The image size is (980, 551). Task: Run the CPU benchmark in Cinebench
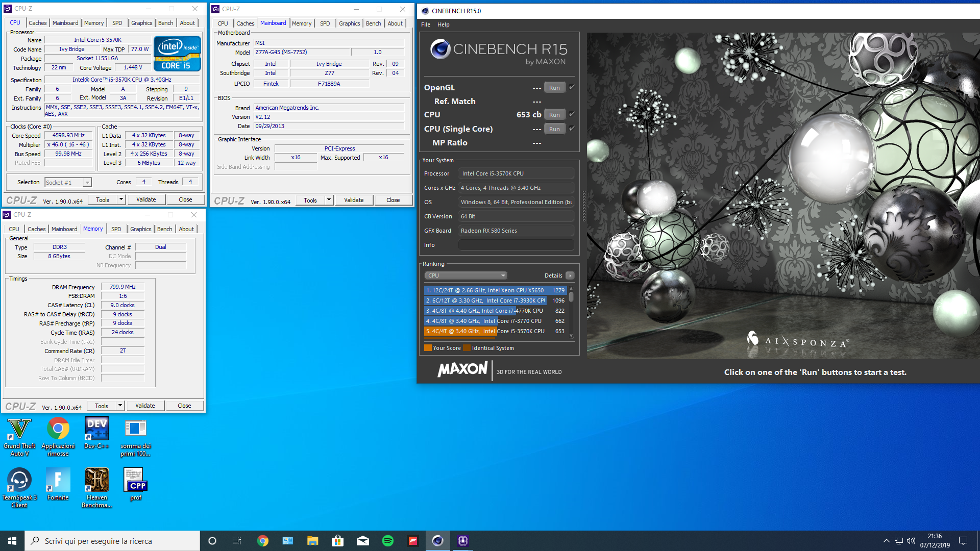(x=555, y=115)
